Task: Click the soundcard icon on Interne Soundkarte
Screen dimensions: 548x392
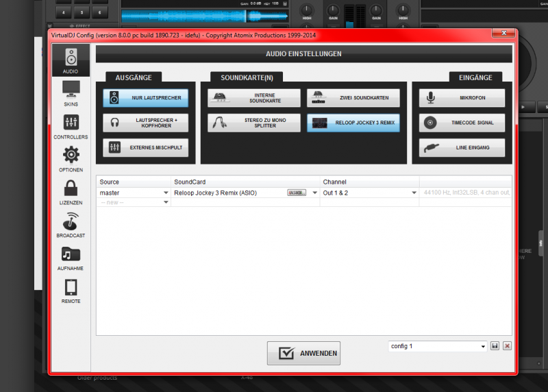Action: point(220,97)
